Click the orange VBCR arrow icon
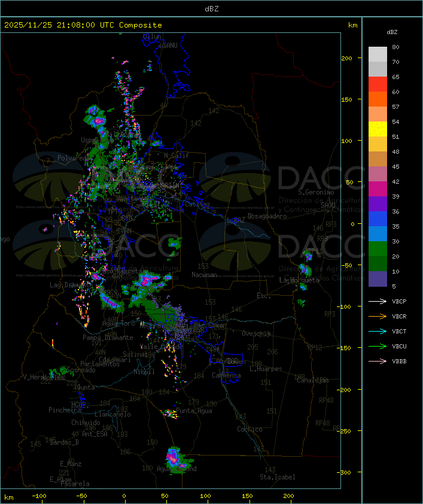 coord(378,316)
